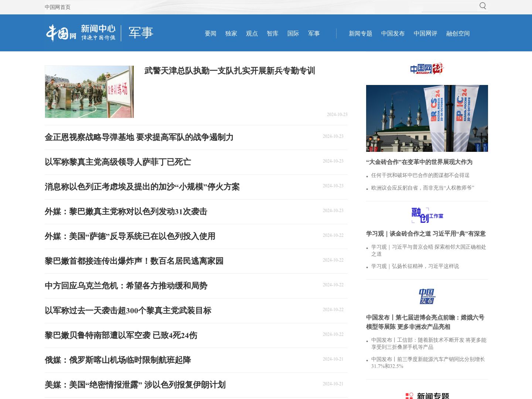Open article 金正恩视察战略导弹基地

coord(139,137)
